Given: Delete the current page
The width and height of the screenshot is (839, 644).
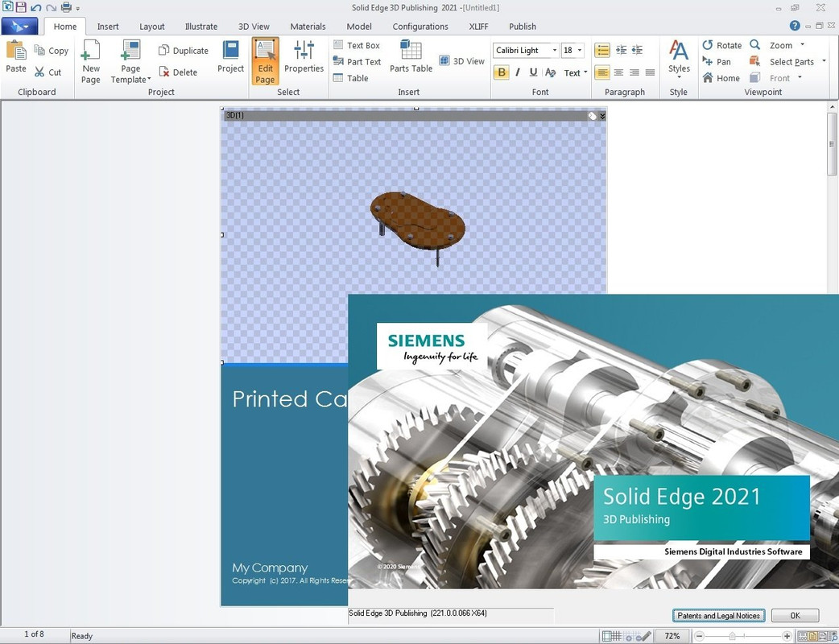Looking at the screenshot, I should tap(178, 72).
